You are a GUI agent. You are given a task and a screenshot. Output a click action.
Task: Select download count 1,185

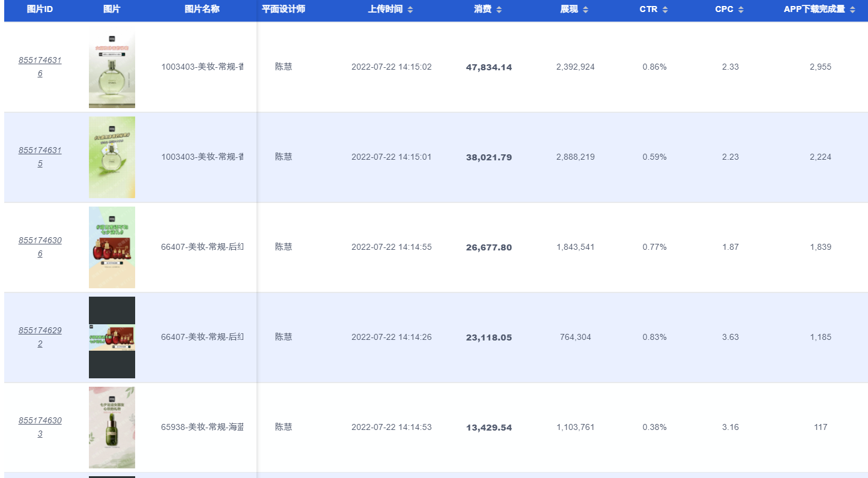[x=821, y=337]
